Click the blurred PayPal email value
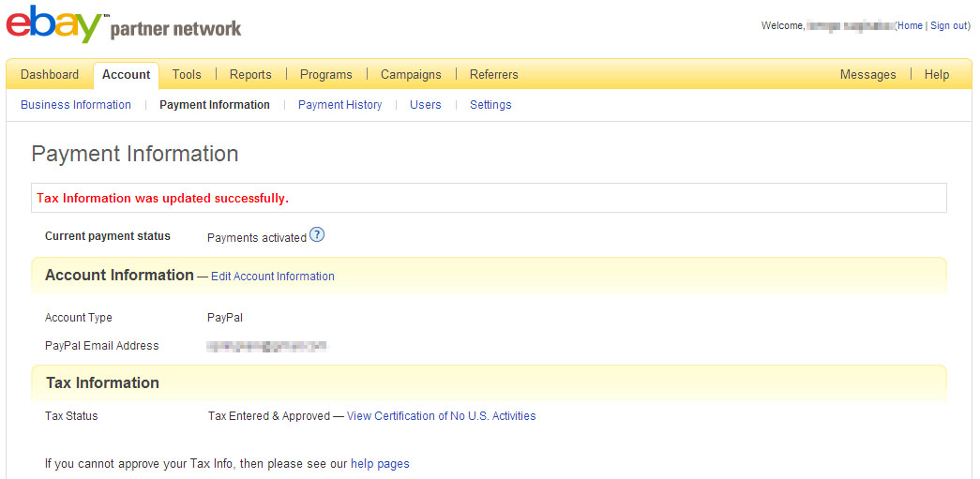The image size is (980, 479). point(267,345)
